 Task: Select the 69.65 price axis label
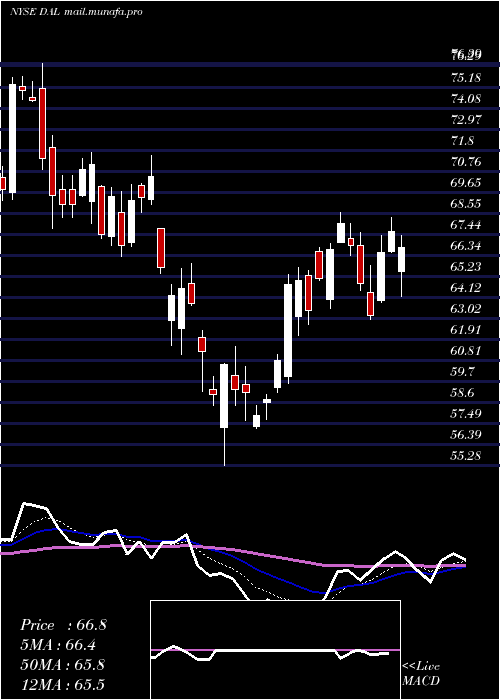pyautogui.click(x=466, y=183)
